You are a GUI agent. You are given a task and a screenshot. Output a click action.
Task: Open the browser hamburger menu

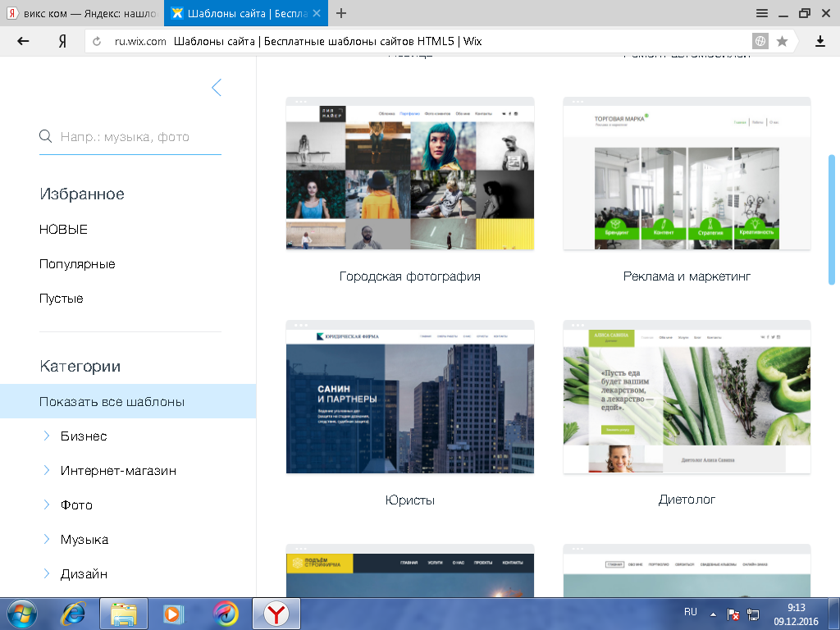762,13
